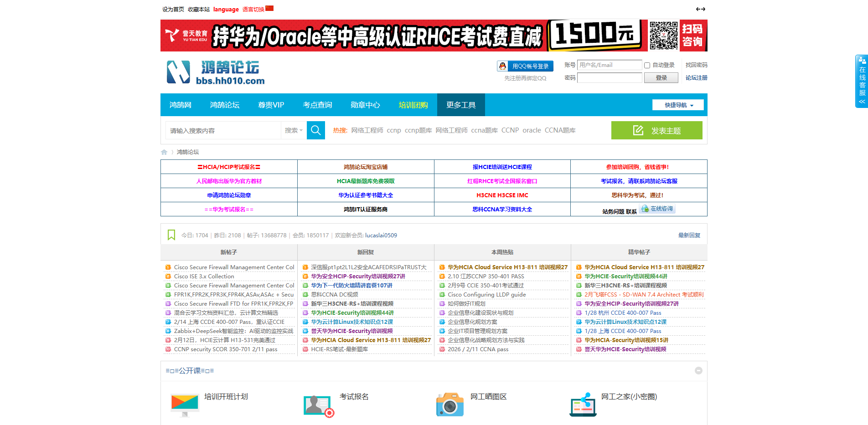Open the 勋章中心 menu item
The height and width of the screenshot is (425, 868).
[365, 105]
